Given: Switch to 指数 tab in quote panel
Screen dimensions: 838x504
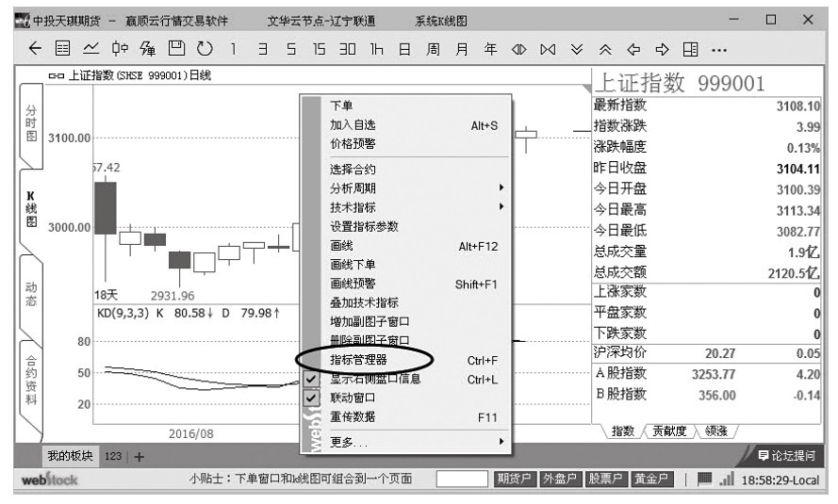Looking at the screenshot, I should point(622,431).
